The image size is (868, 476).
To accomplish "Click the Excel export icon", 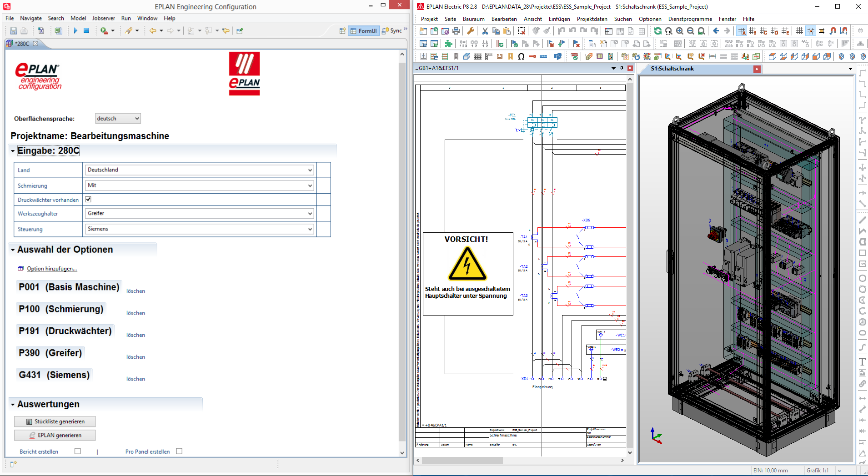I will pyautogui.click(x=58, y=30).
